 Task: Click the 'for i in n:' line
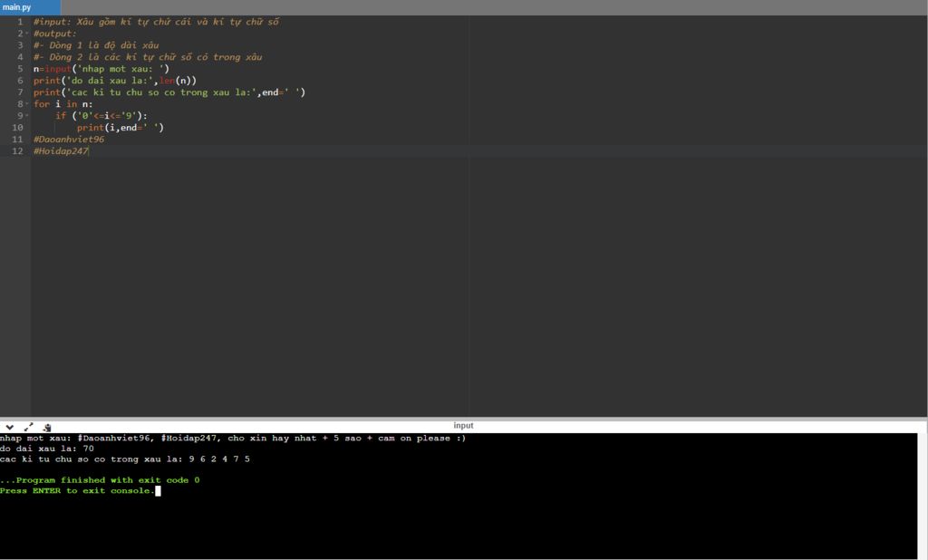tap(63, 104)
